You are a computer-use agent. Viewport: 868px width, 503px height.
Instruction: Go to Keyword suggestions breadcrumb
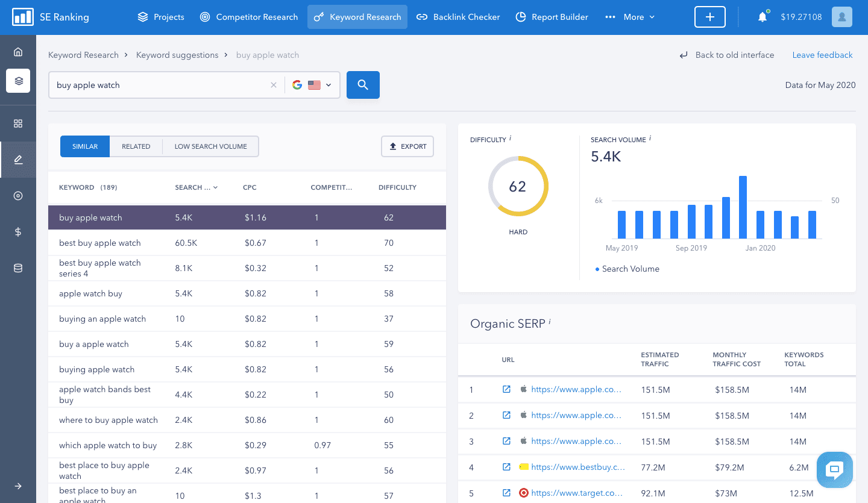pyautogui.click(x=177, y=55)
